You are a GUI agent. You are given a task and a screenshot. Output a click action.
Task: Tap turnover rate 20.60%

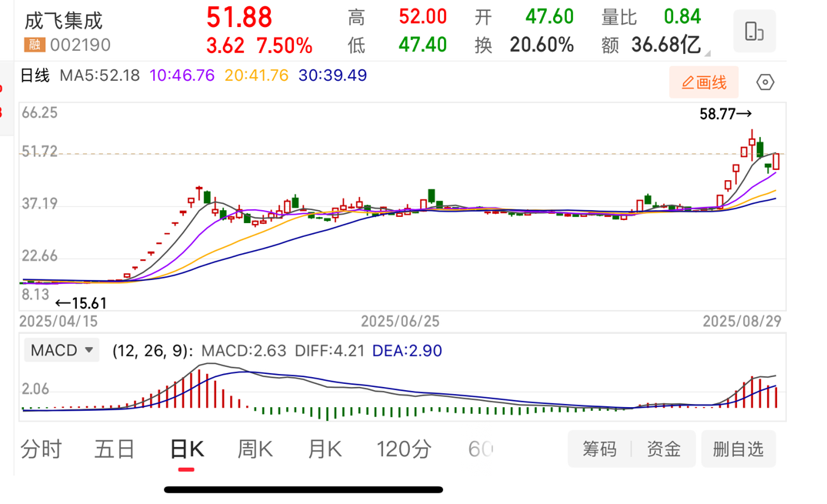542,45
